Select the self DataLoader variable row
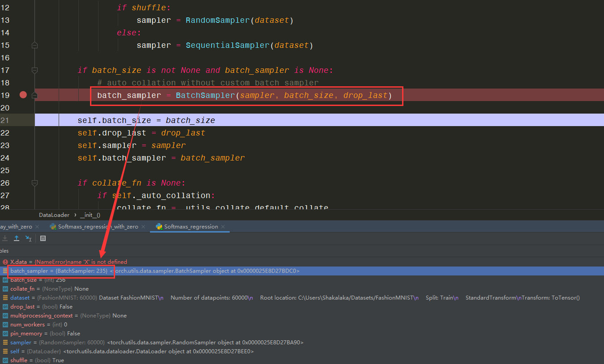This screenshot has width=604, height=364. [302, 351]
